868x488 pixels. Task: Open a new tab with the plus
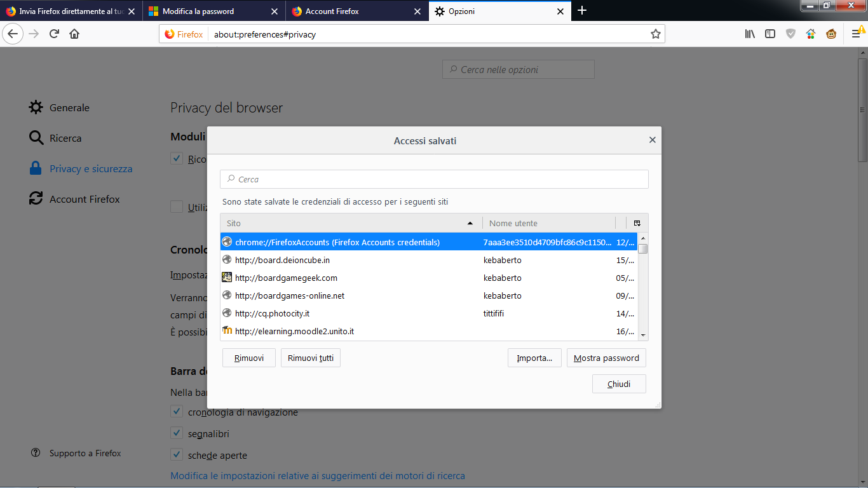tap(582, 11)
